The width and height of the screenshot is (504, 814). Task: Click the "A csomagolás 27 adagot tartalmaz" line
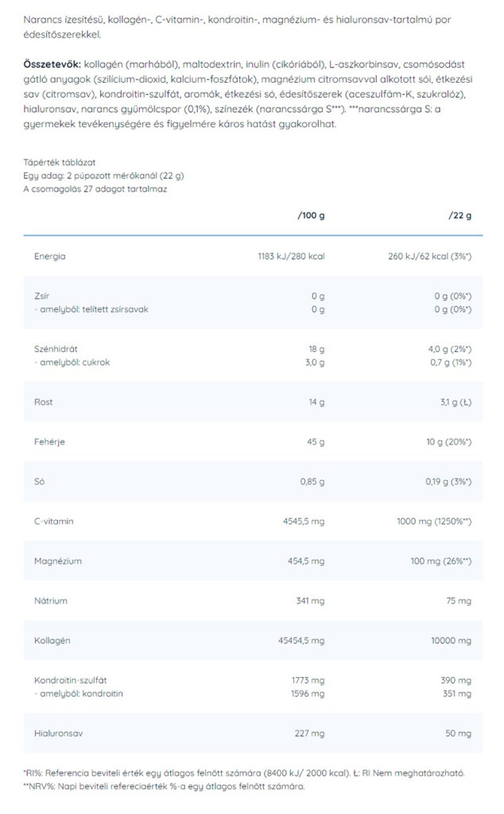pos(95,189)
